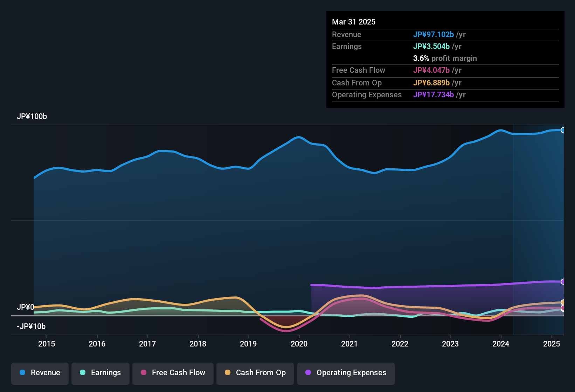Toggle the Earnings legend button
Screen dimensions: 575x392
coord(101,374)
